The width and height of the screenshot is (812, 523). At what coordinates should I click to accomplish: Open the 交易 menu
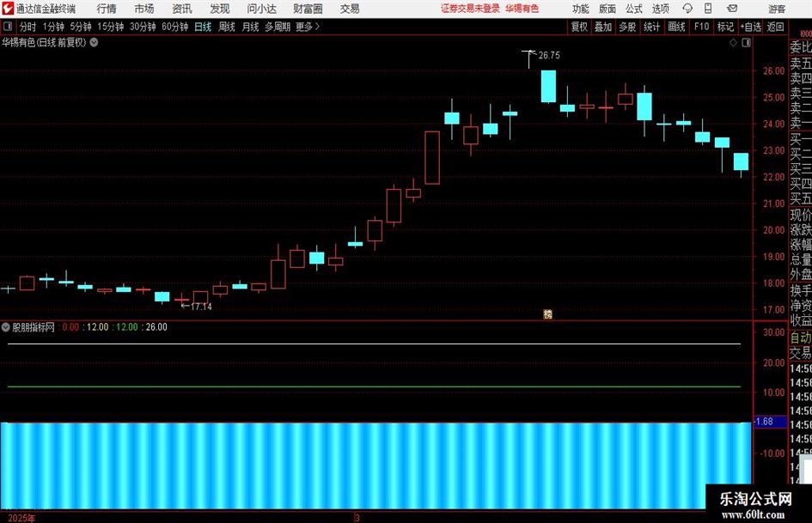pyautogui.click(x=350, y=9)
